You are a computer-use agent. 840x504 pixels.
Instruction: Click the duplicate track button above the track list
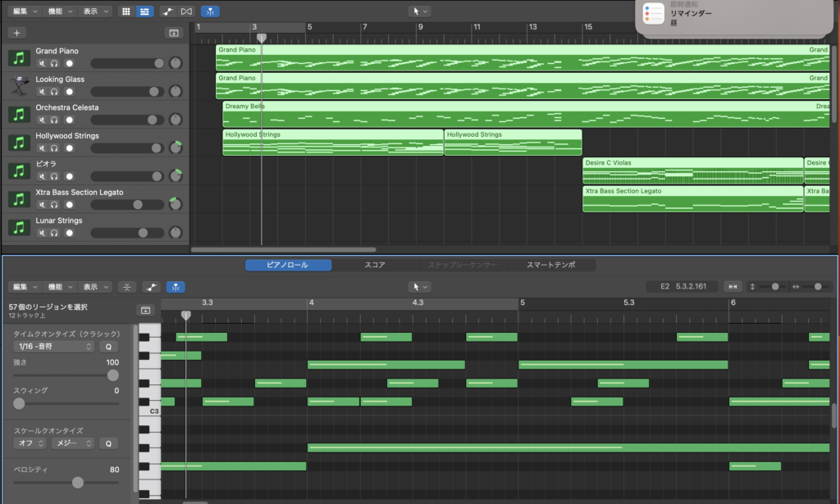click(x=174, y=33)
